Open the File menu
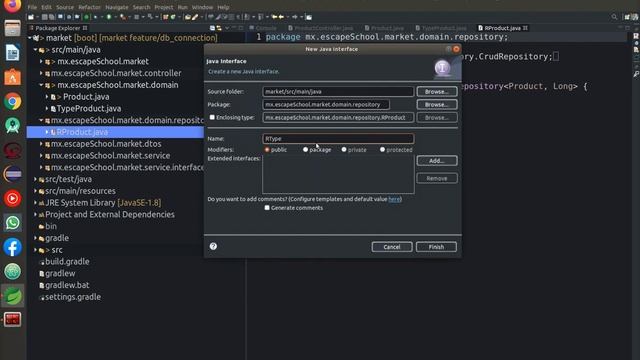The width and height of the screenshot is (640, 360). [x=32, y=7]
